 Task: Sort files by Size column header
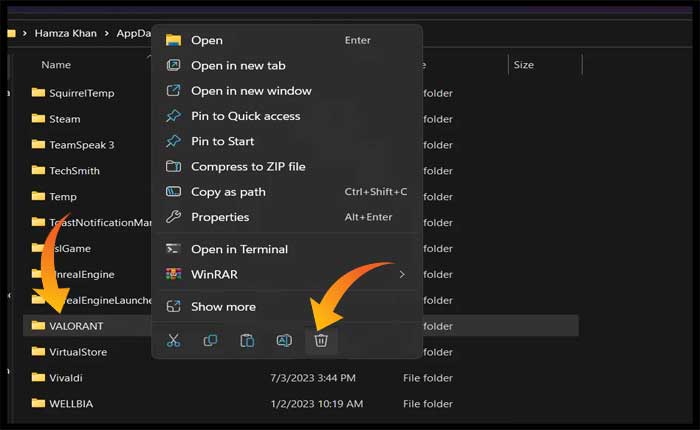[524, 65]
